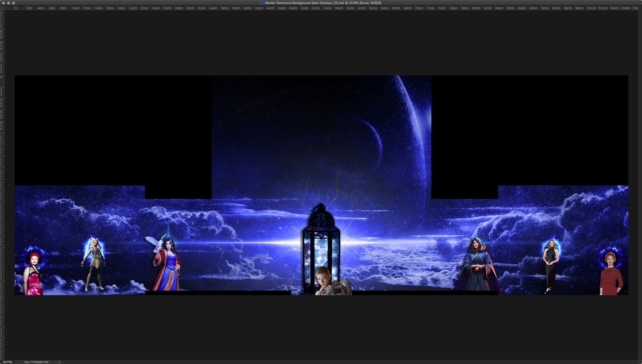Click the window zoom (fullscreen) button
Image resolution: width=642 pixels, height=364 pixels.
tap(13, 3)
